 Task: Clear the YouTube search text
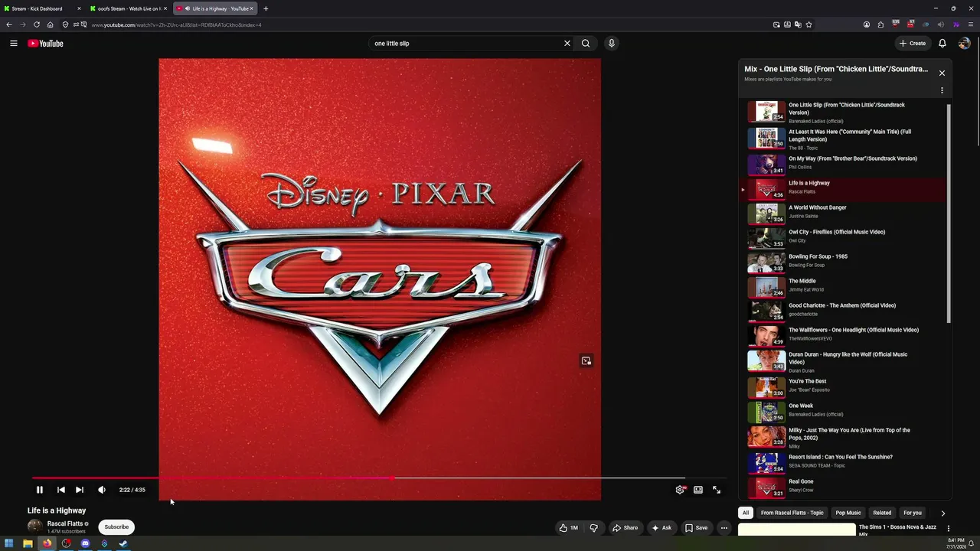click(x=567, y=44)
